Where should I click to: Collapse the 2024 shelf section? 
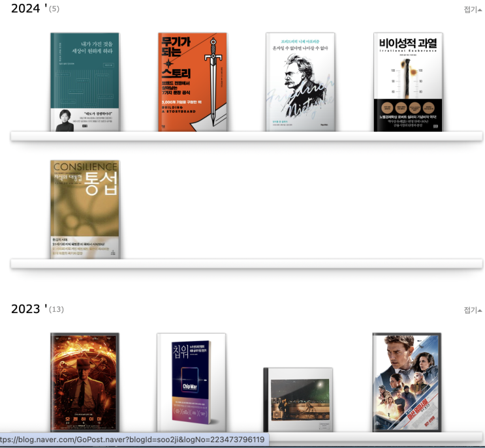click(473, 10)
